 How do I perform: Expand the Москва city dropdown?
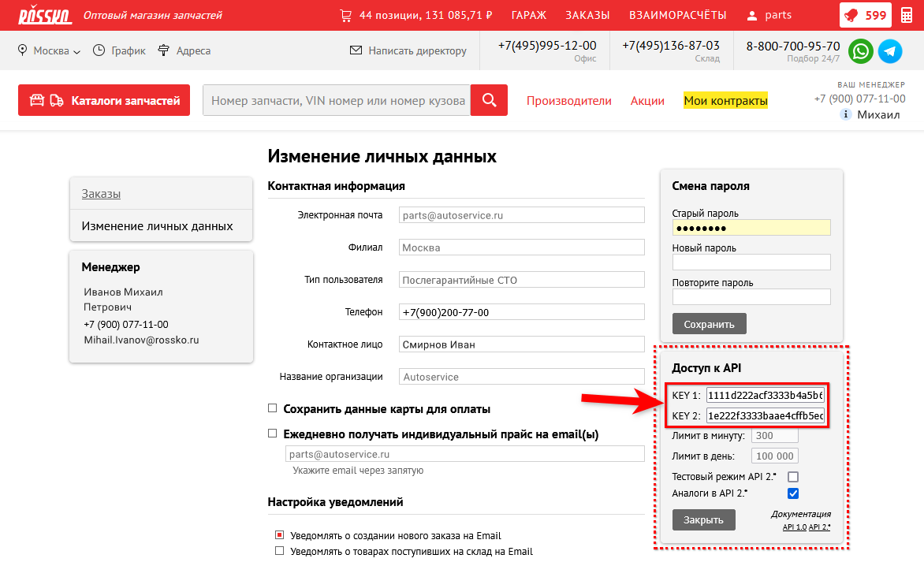[49, 51]
